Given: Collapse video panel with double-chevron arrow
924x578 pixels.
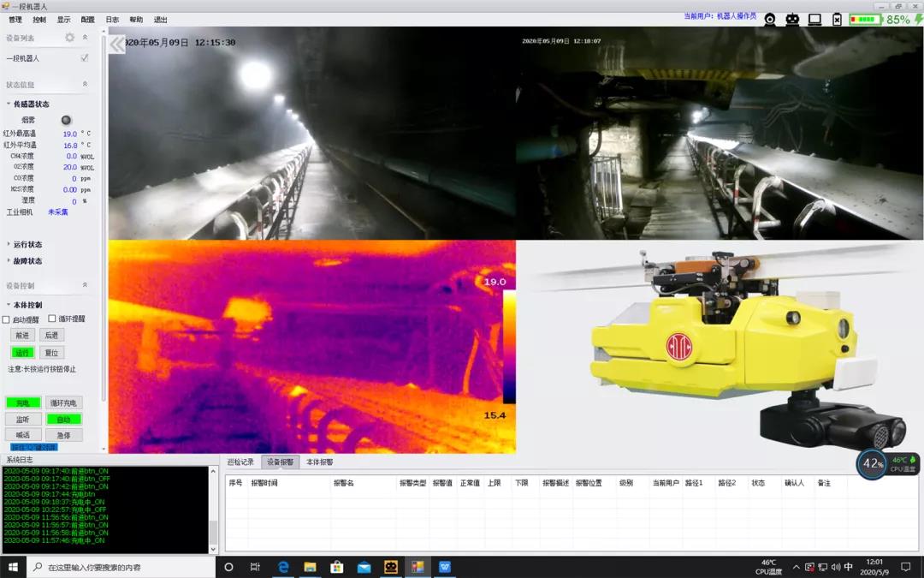Looking at the screenshot, I should (x=117, y=44).
